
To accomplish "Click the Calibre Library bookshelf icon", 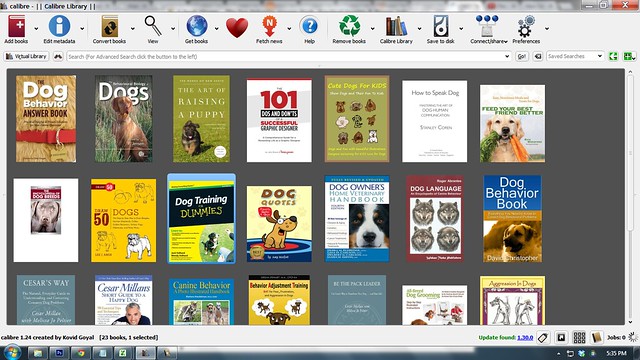I will tap(396, 26).
